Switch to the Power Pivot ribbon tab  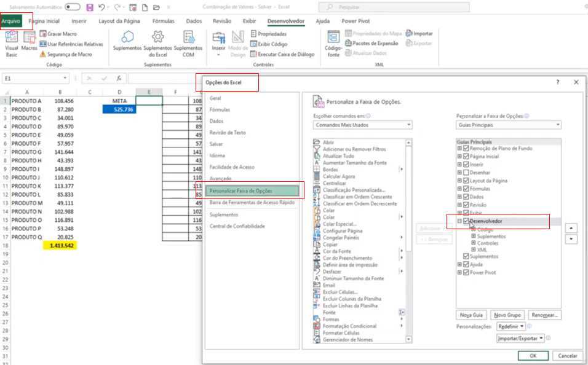(356, 21)
